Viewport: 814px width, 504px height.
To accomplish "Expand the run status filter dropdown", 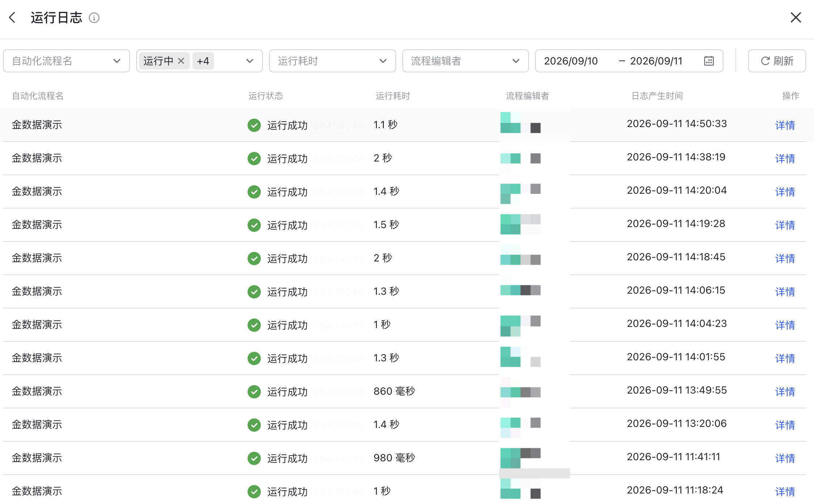I will coord(249,61).
